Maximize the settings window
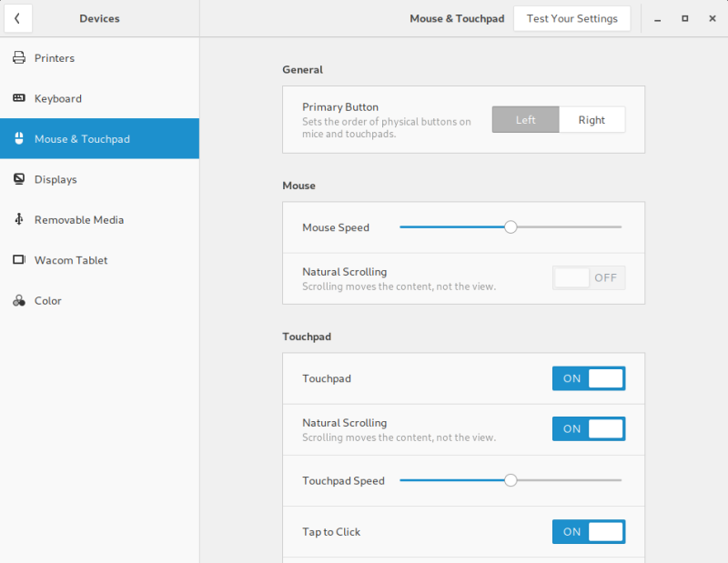Screen dimensions: 728x563 (x=684, y=18)
